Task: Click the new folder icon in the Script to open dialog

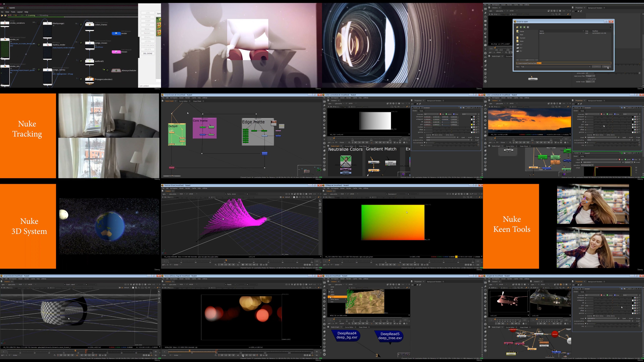Action: [x=517, y=27]
